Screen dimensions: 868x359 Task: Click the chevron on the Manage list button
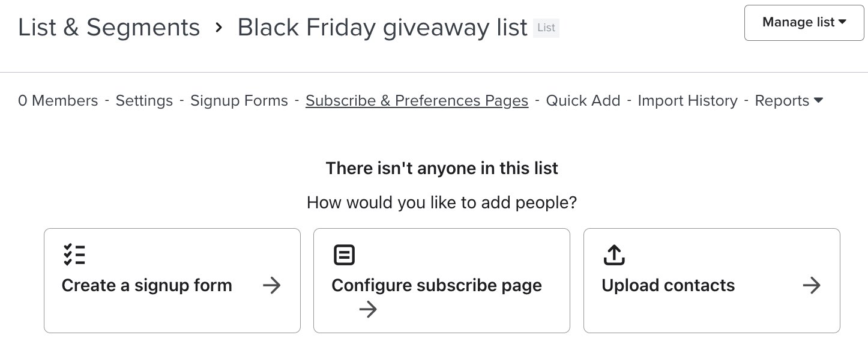(843, 22)
